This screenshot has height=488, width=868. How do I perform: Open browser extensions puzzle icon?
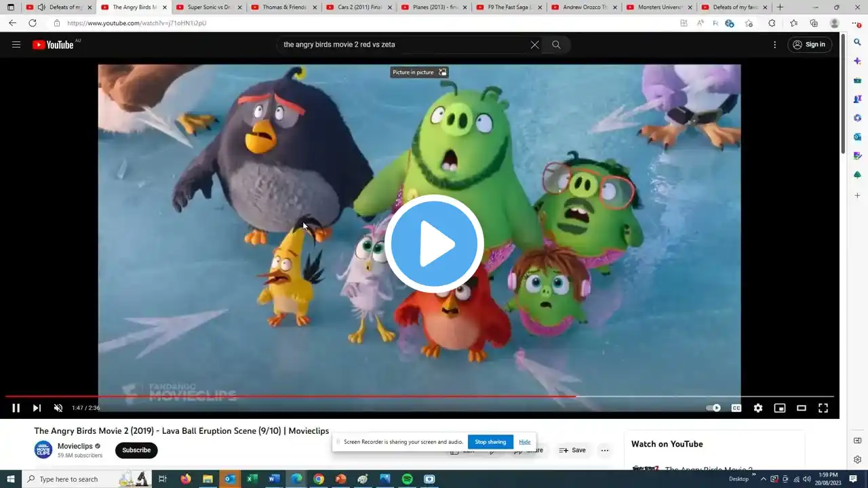coord(772,23)
